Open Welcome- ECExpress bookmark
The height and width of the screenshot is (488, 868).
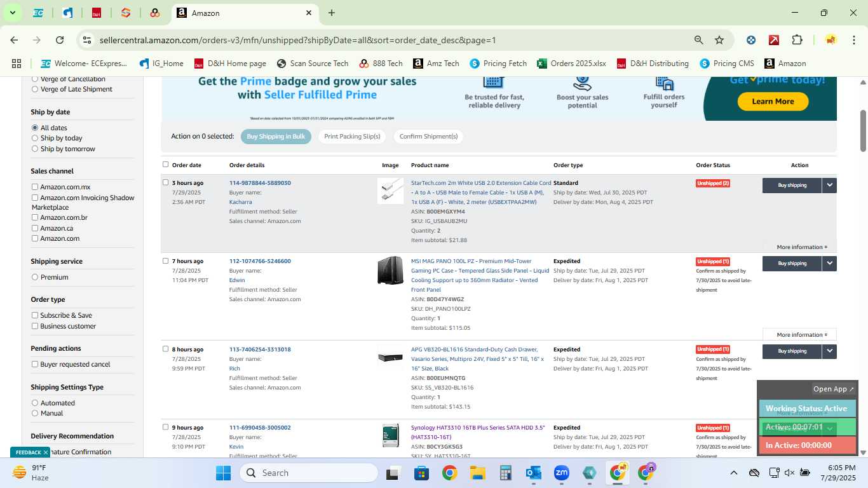tap(84, 64)
